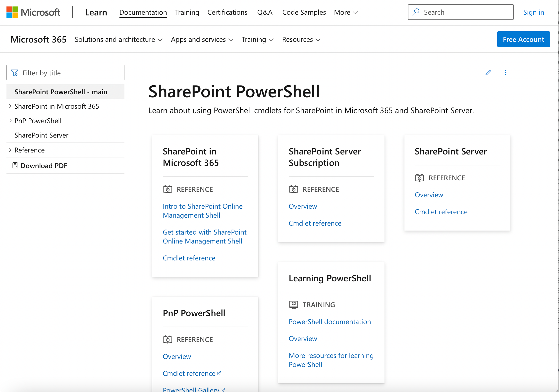Open Cmdlet reference in SharePoint Server Subscription card
Image resolution: width=559 pixels, height=392 pixels.
[315, 223]
